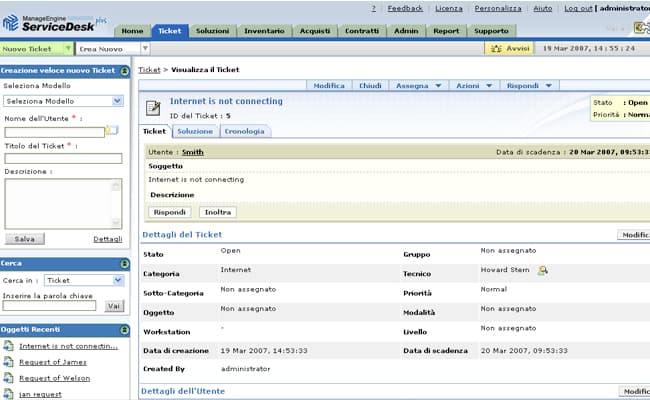Click the Log out link

point(578,8)
